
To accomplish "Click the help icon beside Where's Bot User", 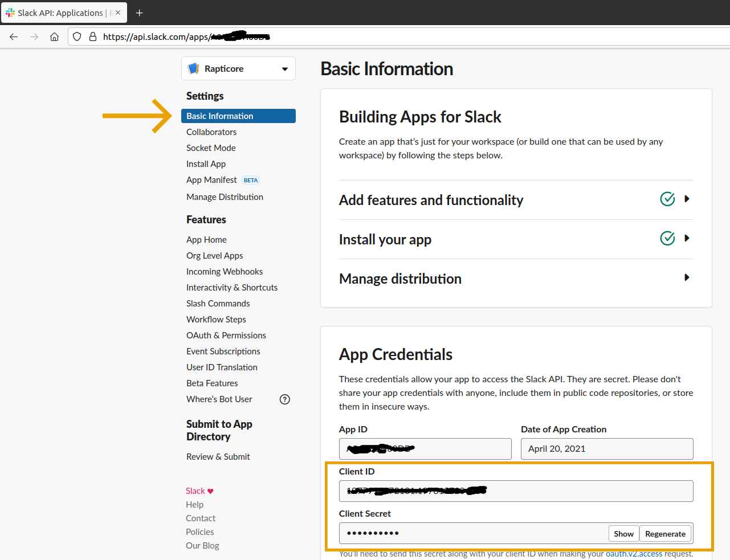I will [285, 399].
